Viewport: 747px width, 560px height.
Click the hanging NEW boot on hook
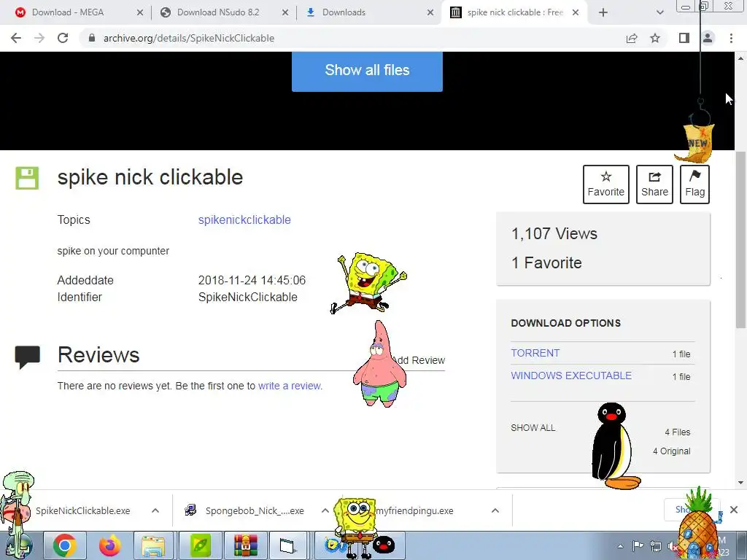(696, 142)
